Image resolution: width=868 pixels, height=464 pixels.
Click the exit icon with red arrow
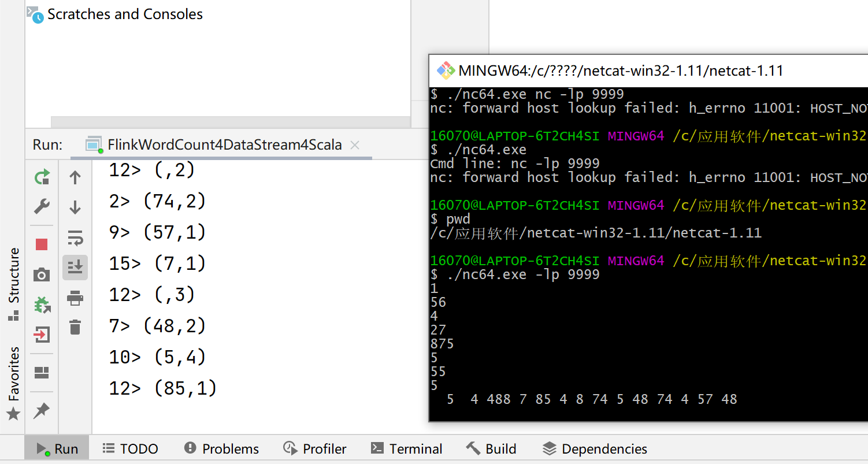(x=42, y=334)
